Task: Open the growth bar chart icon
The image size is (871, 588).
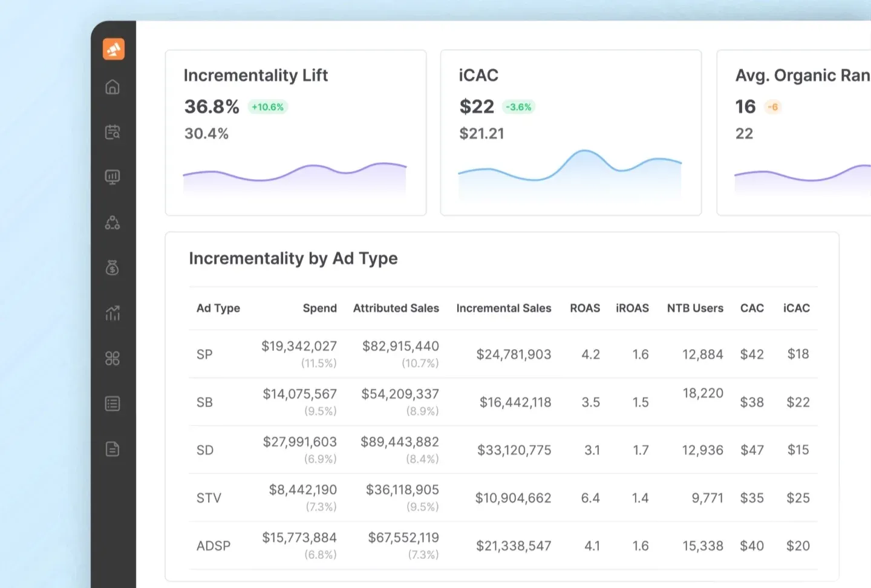Action: (x=113, y=313)
